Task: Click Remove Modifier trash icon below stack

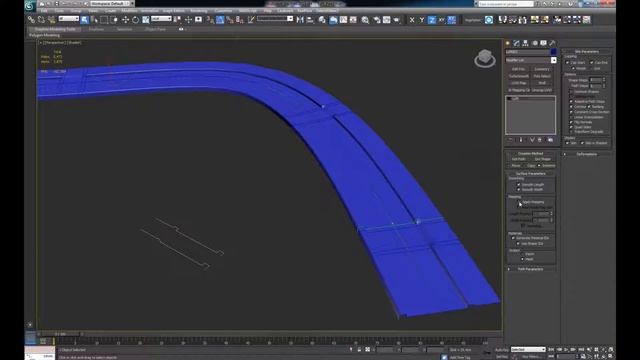Action: tap(540, 140)
